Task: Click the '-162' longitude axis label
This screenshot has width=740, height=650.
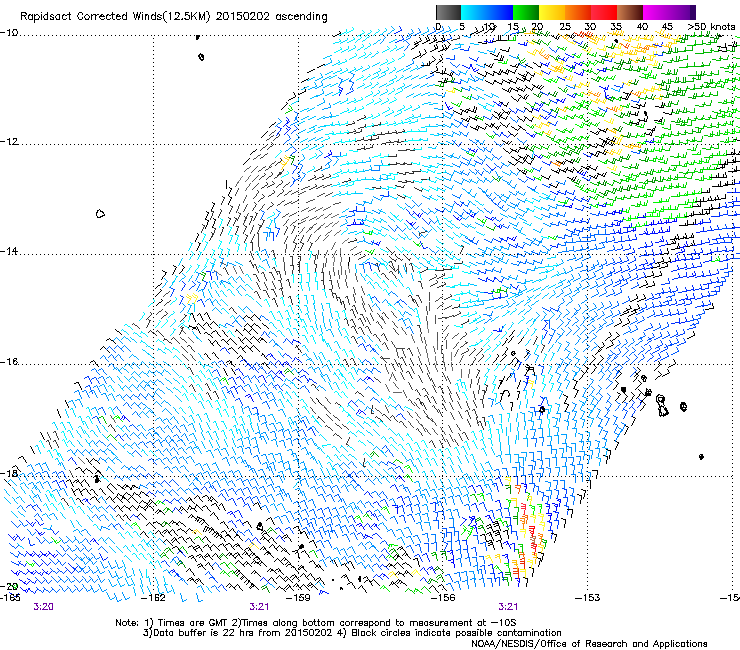Action: tap(154, 598)
